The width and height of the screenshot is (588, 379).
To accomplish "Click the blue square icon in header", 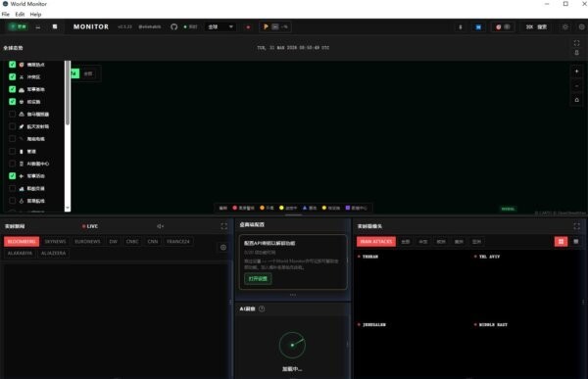I will point(478,27).
